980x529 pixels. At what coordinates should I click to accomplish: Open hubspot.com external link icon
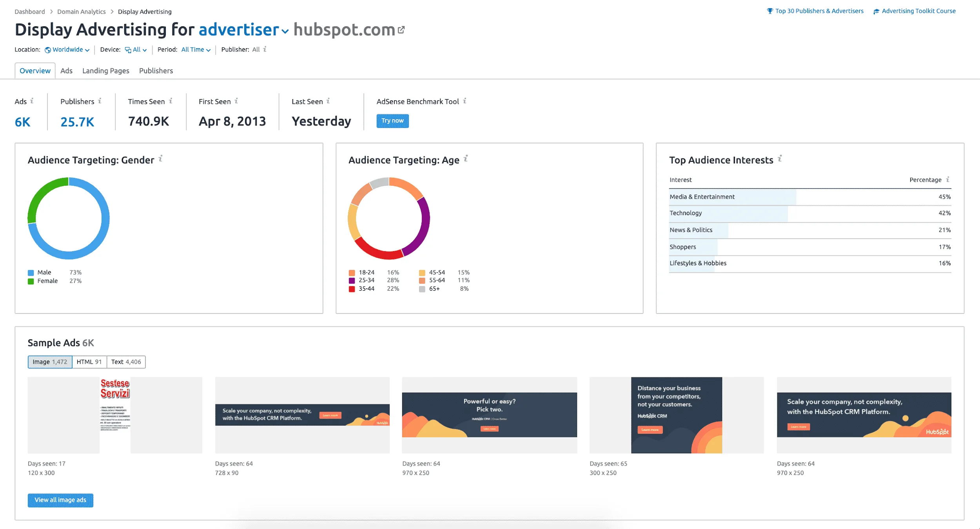(x=401, y=30)
